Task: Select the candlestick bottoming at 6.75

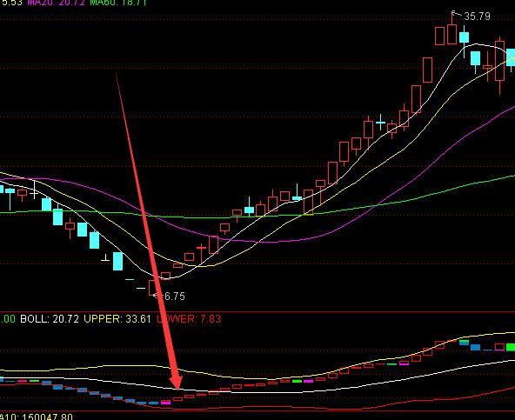Action: coord(153,289)
